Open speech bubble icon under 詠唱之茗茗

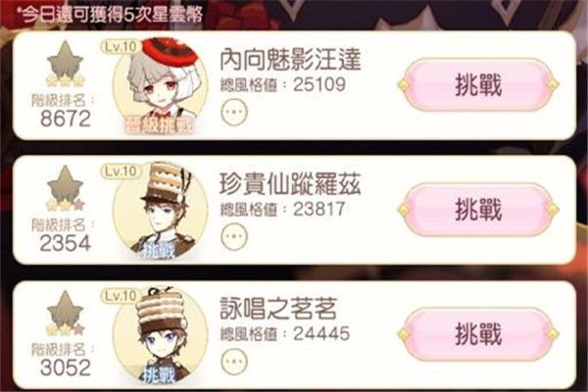pos(234,361)
